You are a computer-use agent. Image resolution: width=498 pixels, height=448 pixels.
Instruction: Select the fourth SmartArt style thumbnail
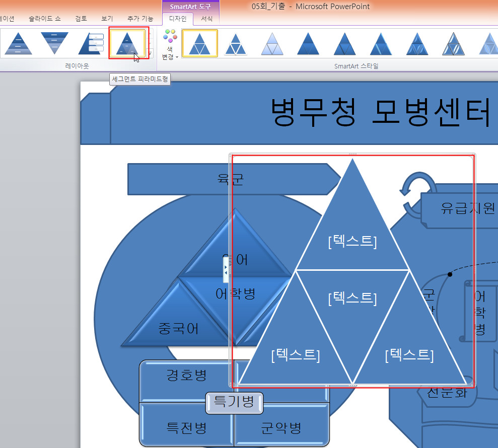point(308,44)
